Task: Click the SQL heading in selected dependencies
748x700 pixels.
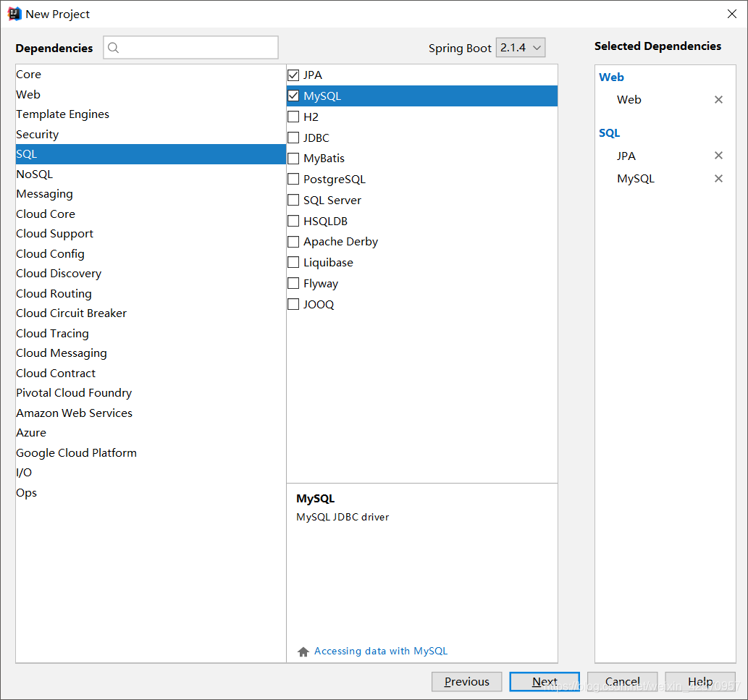Action: point(609,133)
